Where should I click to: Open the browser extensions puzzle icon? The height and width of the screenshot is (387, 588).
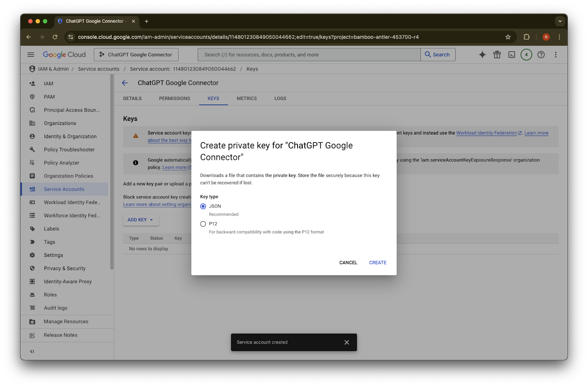pos(527,37)
